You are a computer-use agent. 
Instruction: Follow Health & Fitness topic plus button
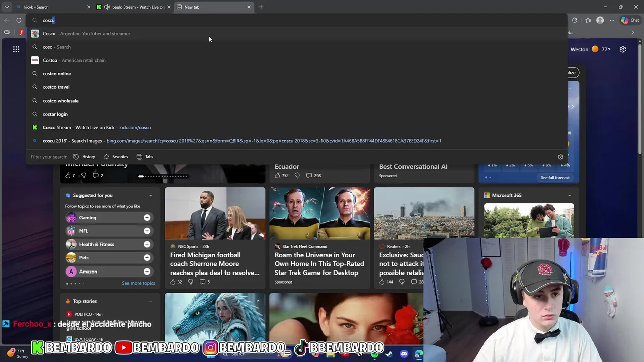point(147,244)
